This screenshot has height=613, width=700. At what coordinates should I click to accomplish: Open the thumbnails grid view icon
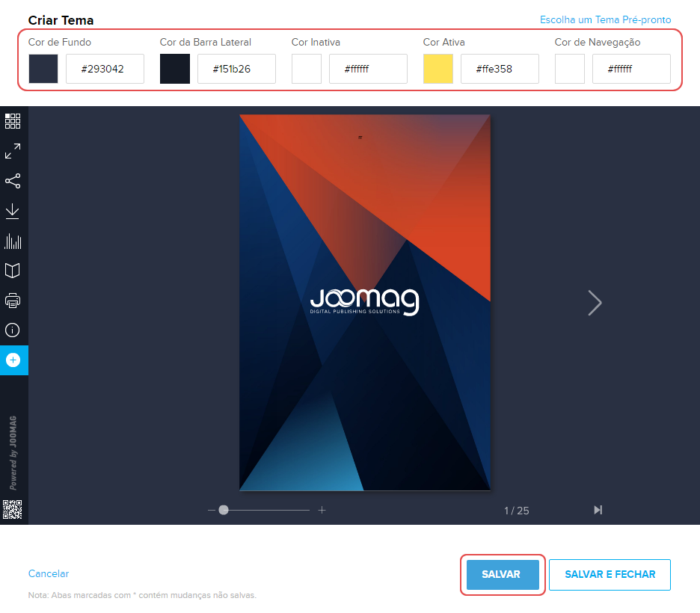click(13, 121)
